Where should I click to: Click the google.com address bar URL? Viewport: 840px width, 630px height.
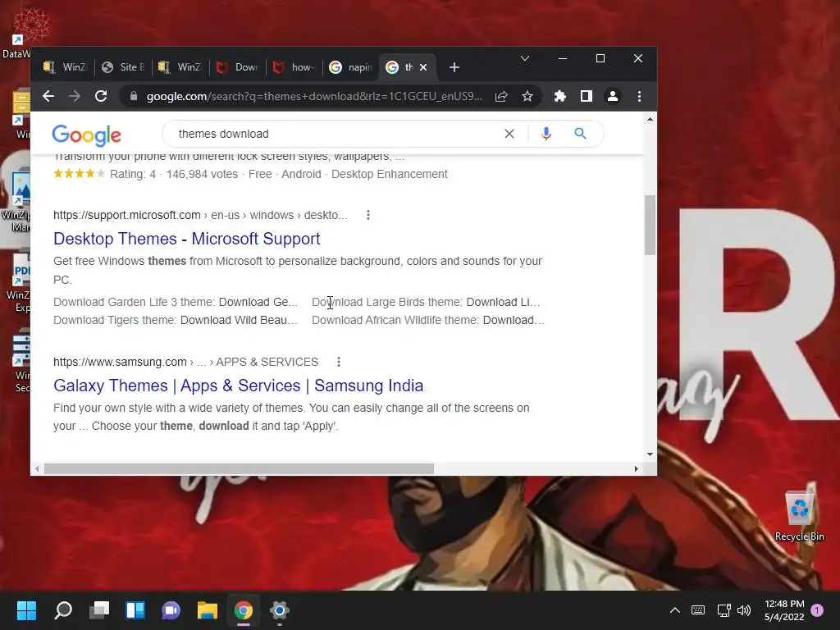(314, 97)
